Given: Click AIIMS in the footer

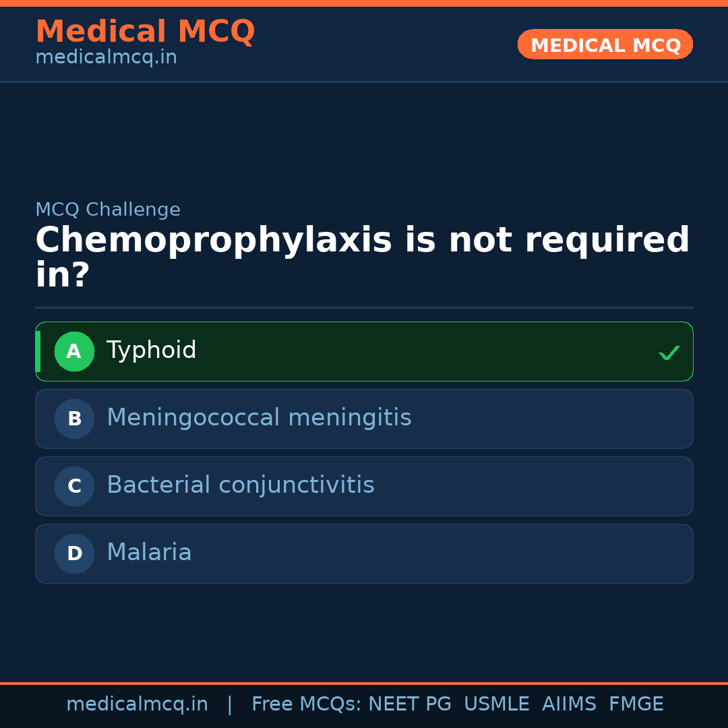Looking at the screenshot, I should click(569, 704).
